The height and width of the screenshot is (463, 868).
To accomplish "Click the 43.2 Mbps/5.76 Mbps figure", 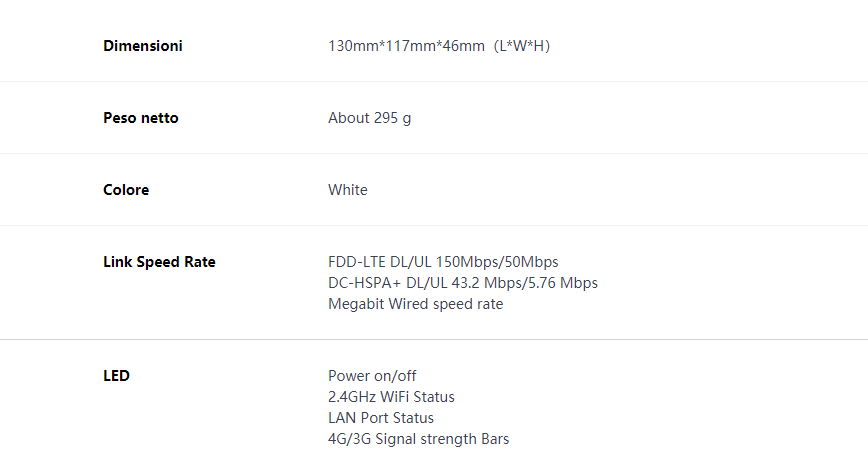I will [524, 283].
